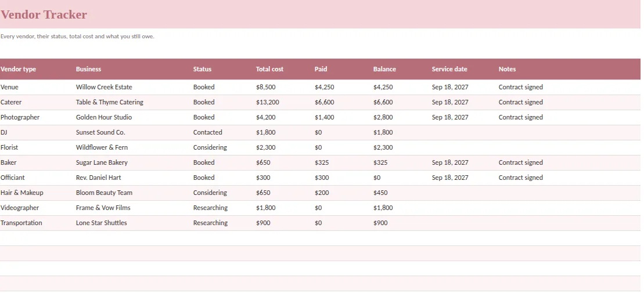Select the $325 paid cell for Baker

(322, 162)
